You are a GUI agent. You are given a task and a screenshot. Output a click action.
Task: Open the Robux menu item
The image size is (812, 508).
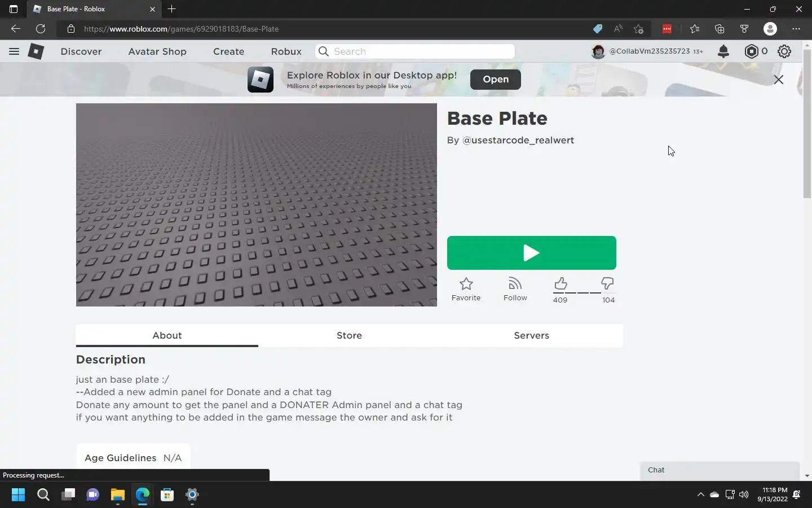pos(286,51)
